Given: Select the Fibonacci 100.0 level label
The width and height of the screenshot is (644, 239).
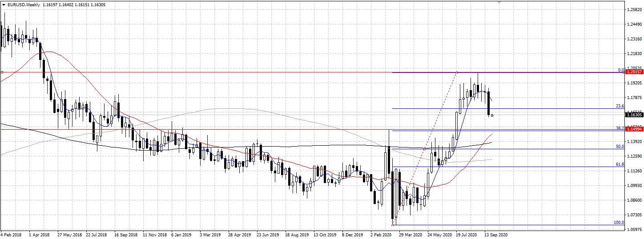Looking at the screenshot, I should [x=619, y=223].
